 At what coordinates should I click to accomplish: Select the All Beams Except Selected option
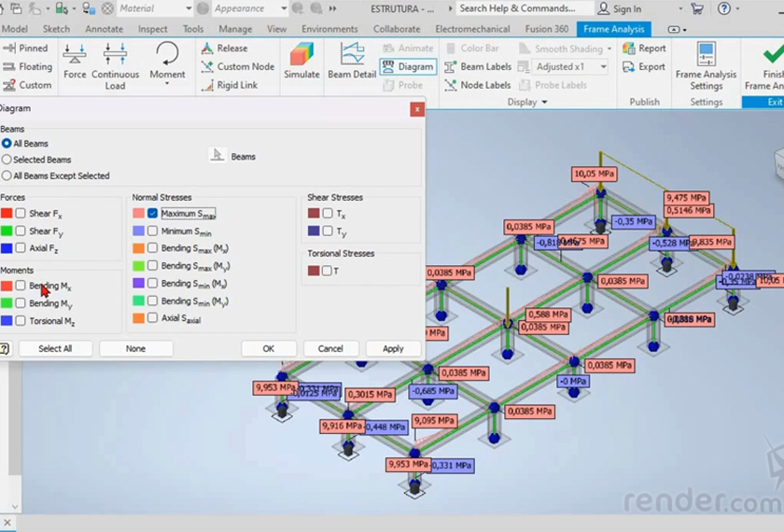7,175
